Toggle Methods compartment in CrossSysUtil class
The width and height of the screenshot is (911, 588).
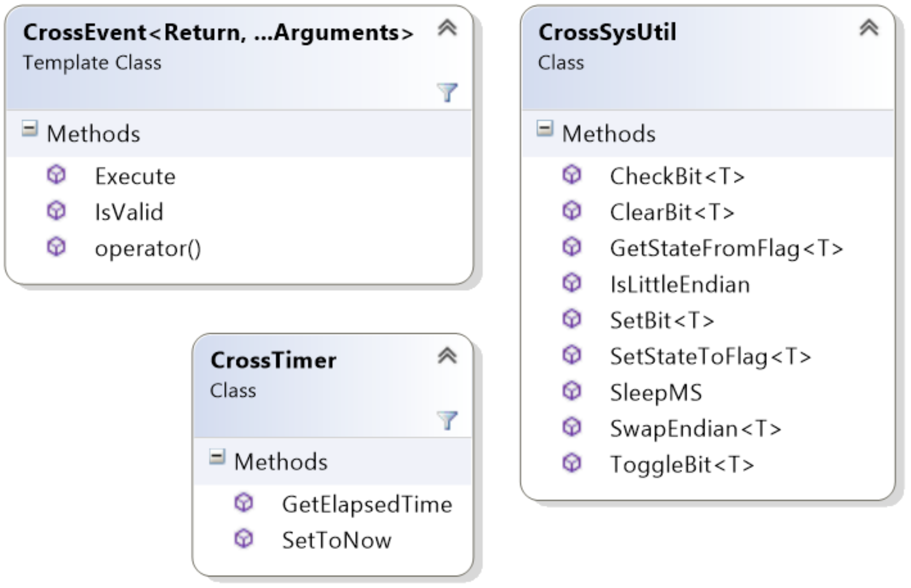point(544,129)
